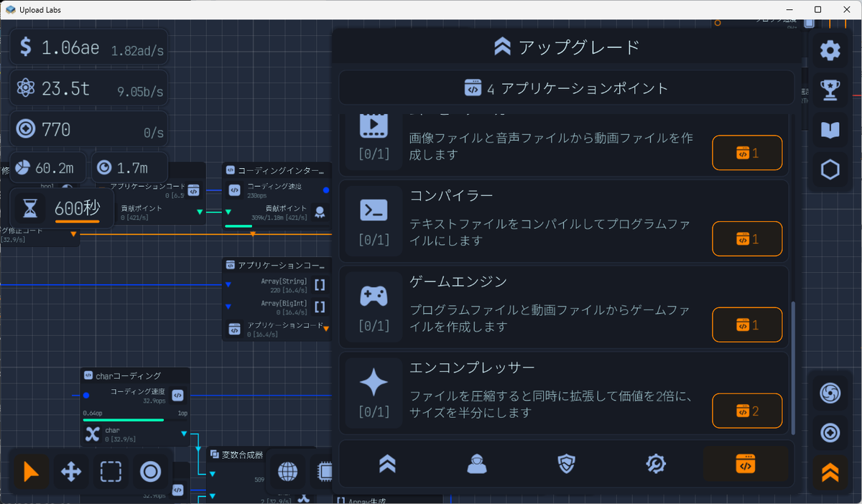862x504 pixels.
Task: Click the コンパイラー upgrade title
Action: coord(452,195)
